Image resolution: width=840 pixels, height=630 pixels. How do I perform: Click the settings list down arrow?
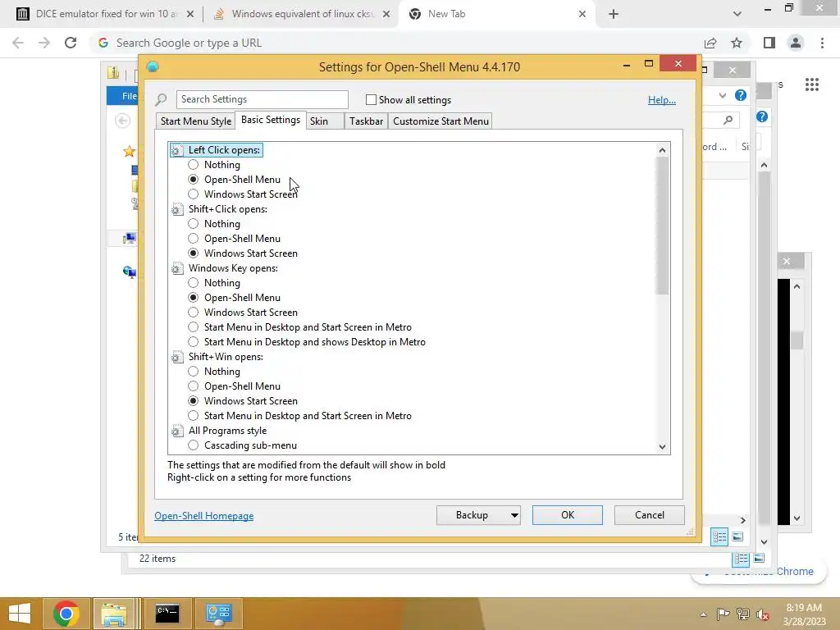tap(662, 447)
